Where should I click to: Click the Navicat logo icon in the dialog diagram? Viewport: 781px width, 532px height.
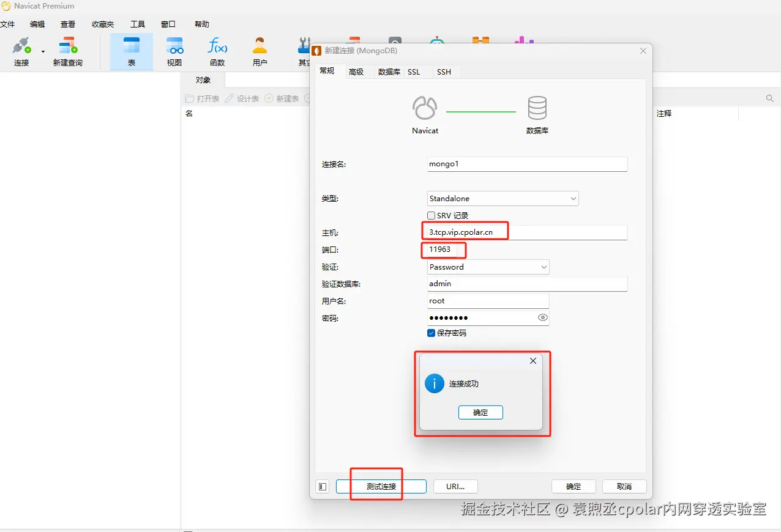(x=425, y=108)
